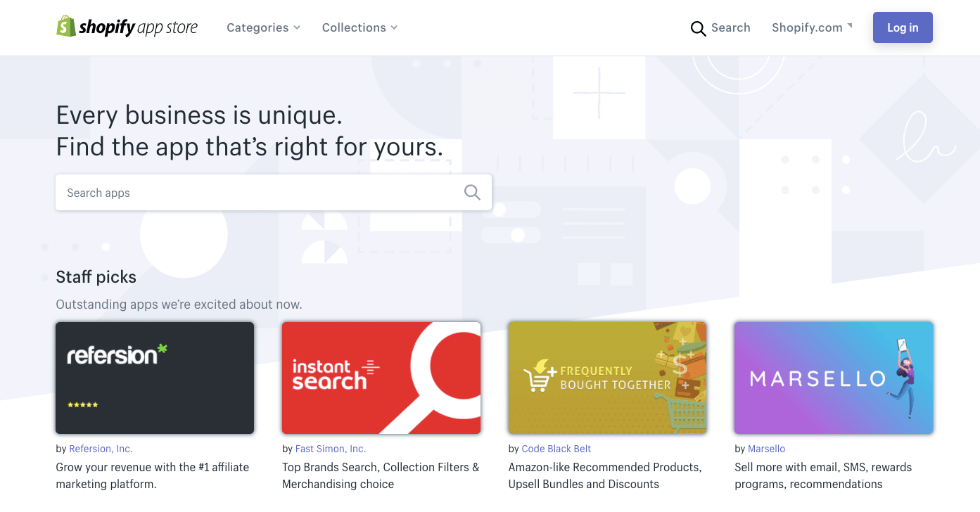Open the Marsello app thumbnail

[834, 378]
